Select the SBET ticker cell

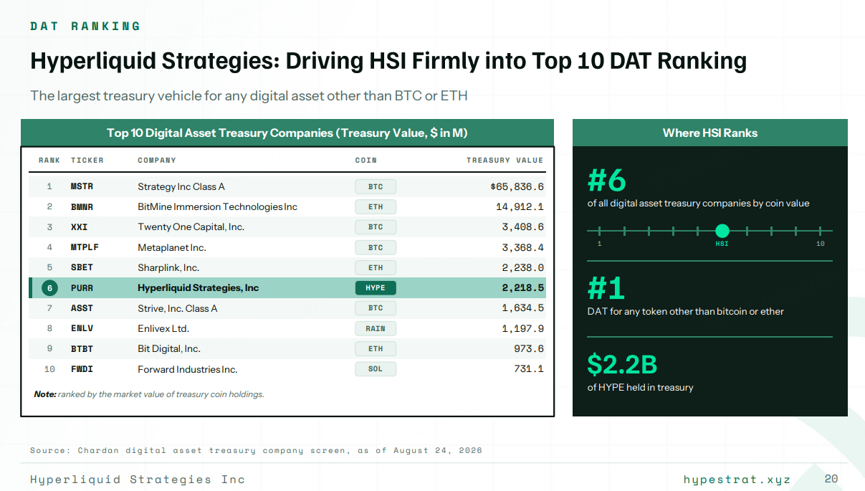(82, 267)
